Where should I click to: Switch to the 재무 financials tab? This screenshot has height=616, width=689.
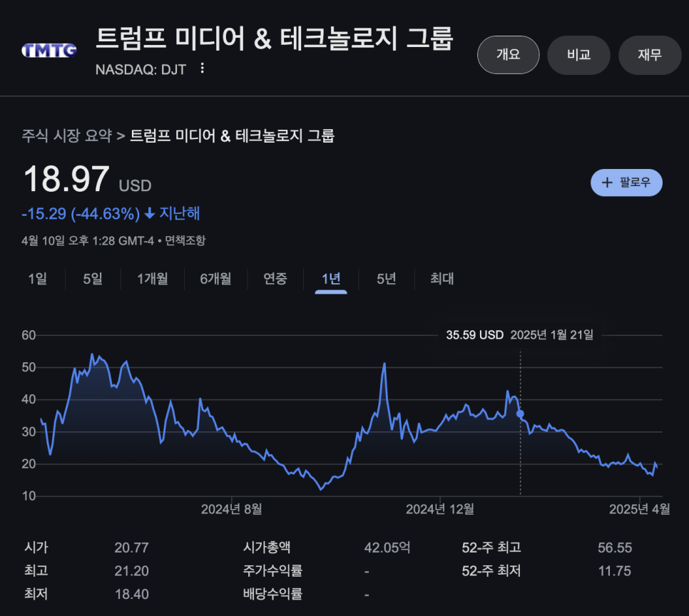650,55
